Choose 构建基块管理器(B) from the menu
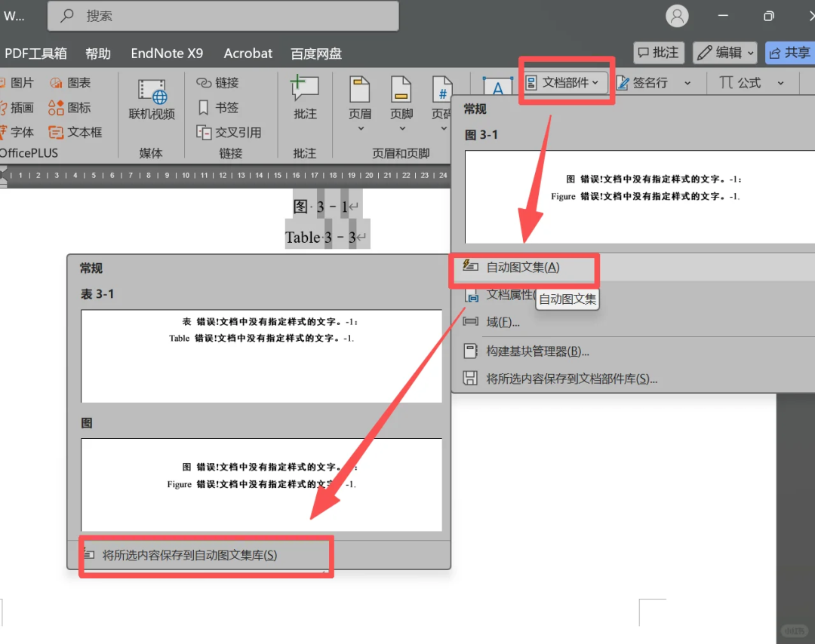The image size is (815, 644). click(537, 351)
